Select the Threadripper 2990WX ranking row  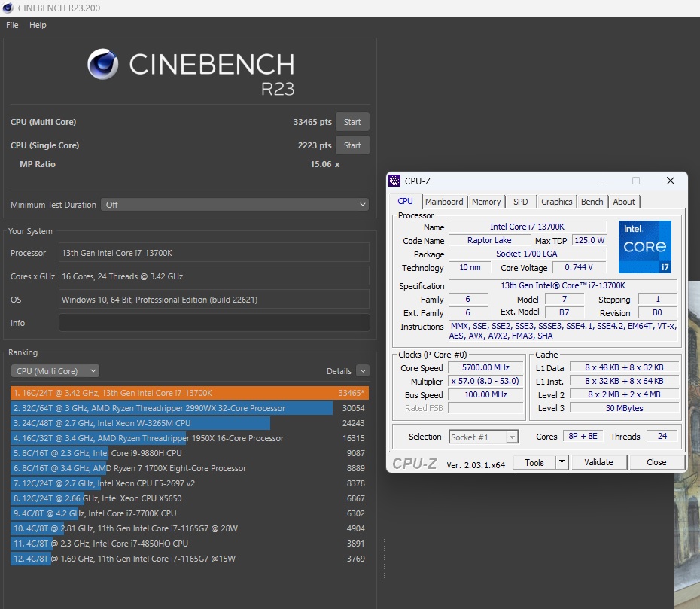coord(189,408)
